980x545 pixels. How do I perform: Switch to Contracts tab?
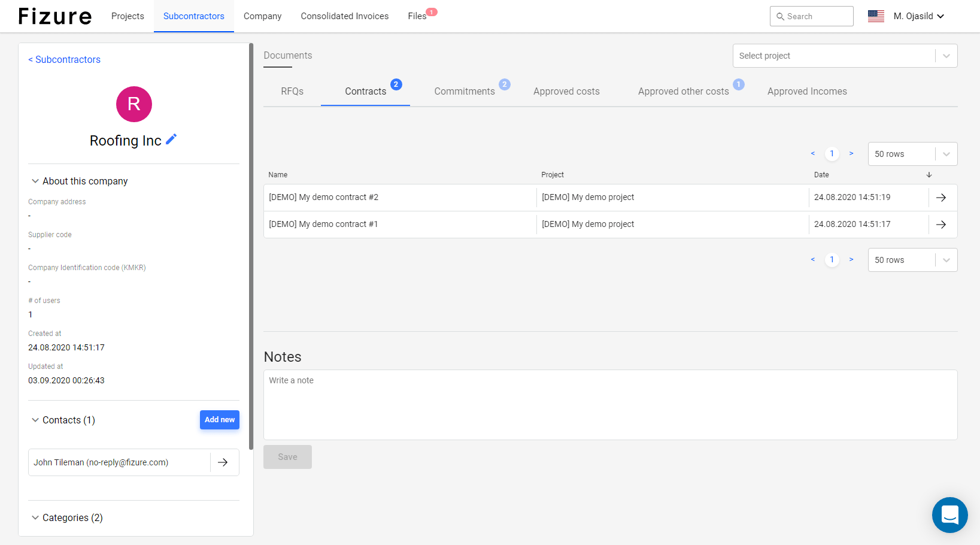tap(366, 91)
